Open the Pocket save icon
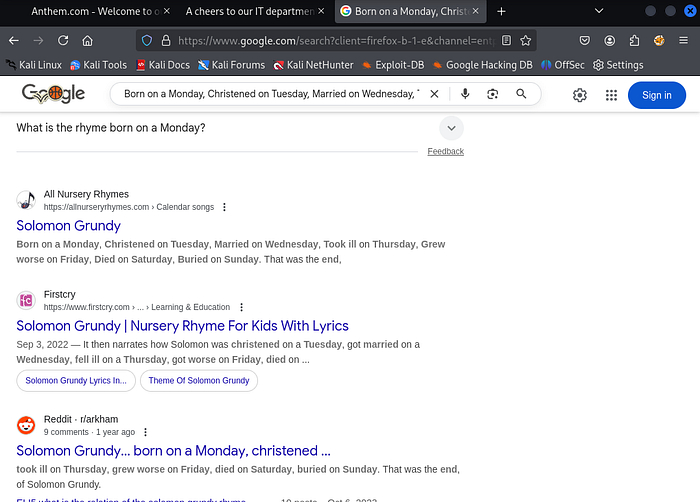 584,41
